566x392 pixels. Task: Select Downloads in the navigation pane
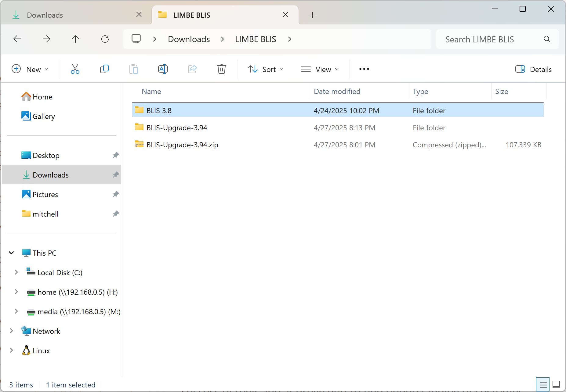click(61, 175)
